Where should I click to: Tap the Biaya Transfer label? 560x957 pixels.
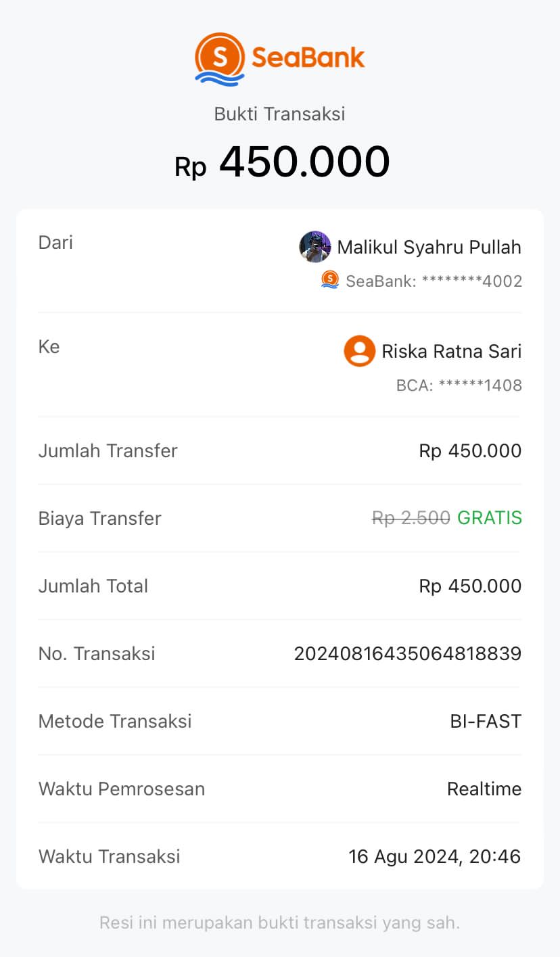pos(100,518)
